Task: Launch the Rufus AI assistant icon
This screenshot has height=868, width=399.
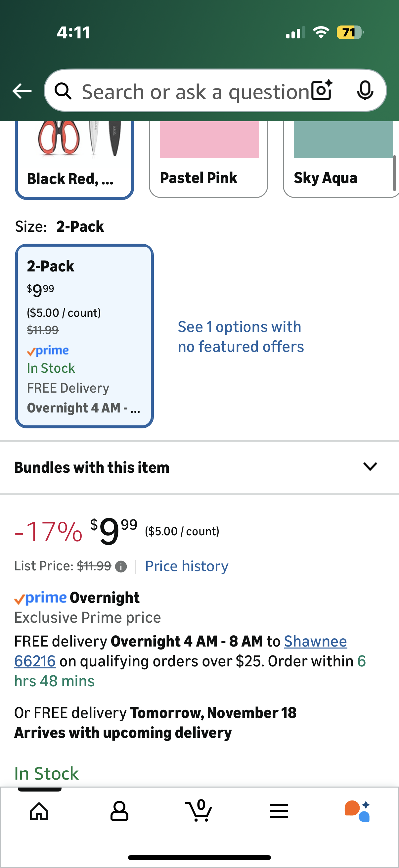Action: [x=358, y=811]
